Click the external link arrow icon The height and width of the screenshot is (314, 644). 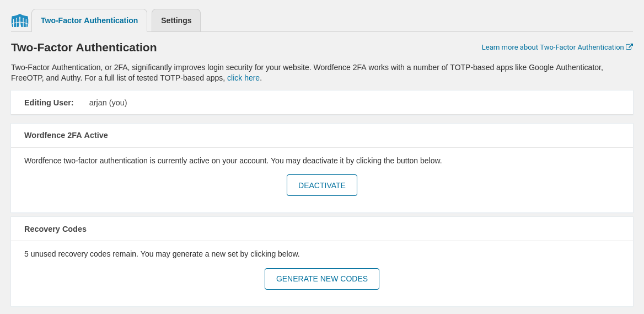(629, 47)
